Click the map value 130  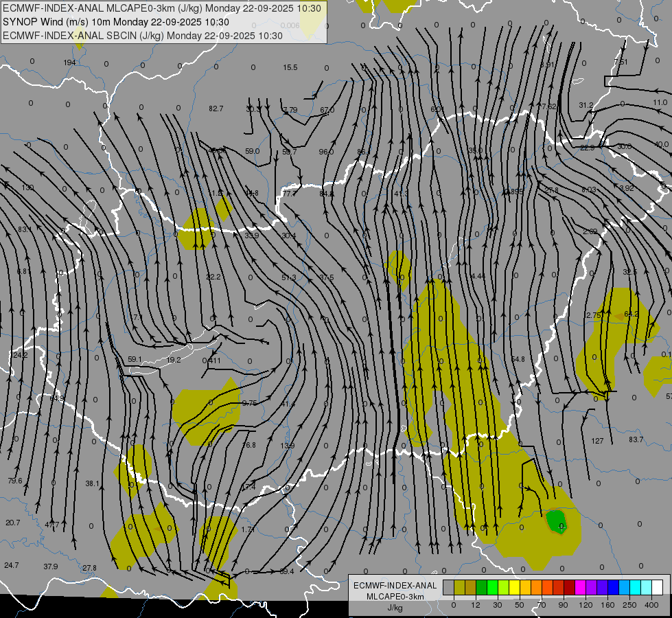pos(27,187)
